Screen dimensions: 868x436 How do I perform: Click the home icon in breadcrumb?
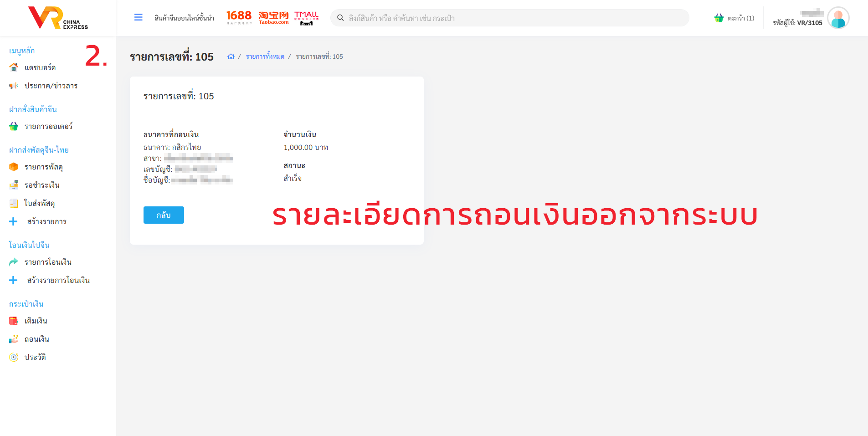coord(231,56)
